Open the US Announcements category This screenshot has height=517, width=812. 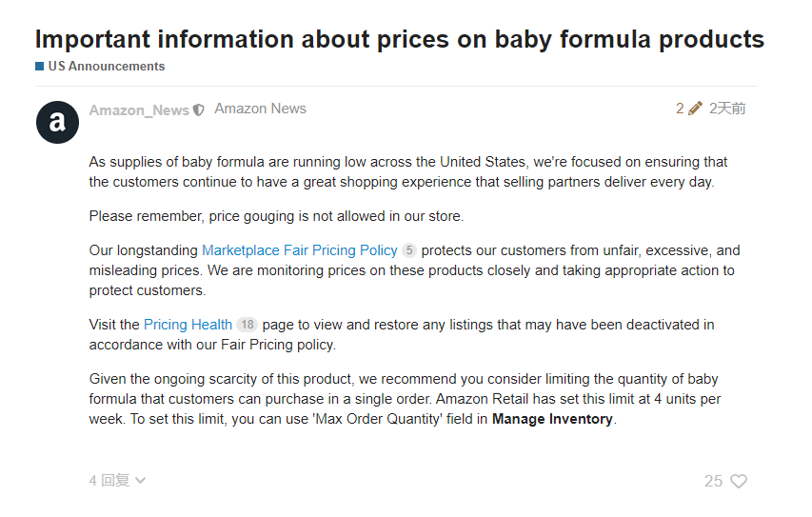(106, 67)
